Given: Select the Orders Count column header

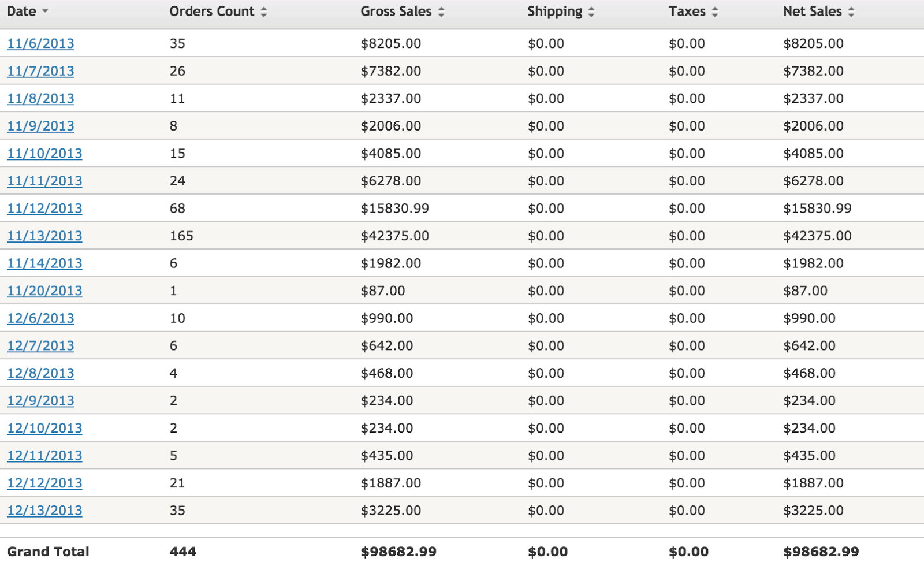Looking at the screenshot, I should [212, 12].
